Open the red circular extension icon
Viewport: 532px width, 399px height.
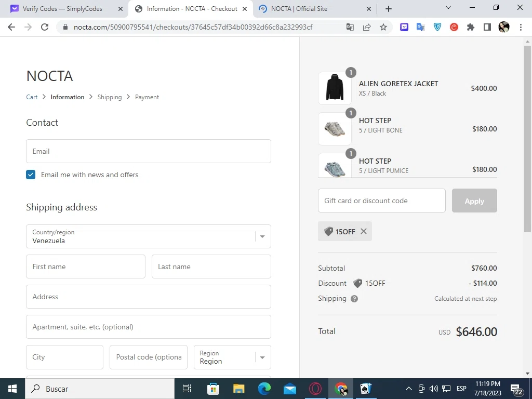pyautogui.click(x=454, y=27)
